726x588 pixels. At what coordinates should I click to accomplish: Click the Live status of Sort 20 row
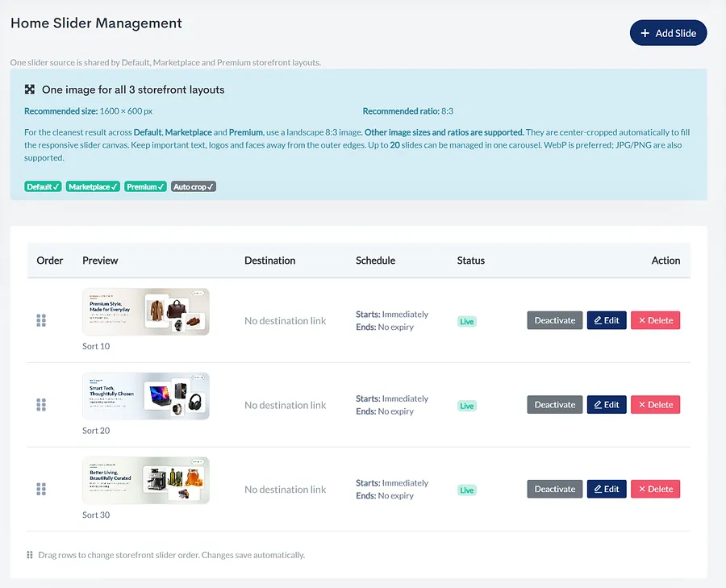tap(467, 406)
